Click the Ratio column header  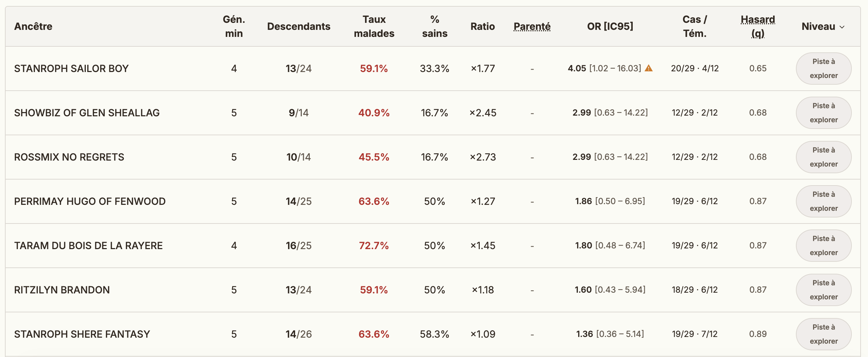pyautogui.click(x=483, y=26)
